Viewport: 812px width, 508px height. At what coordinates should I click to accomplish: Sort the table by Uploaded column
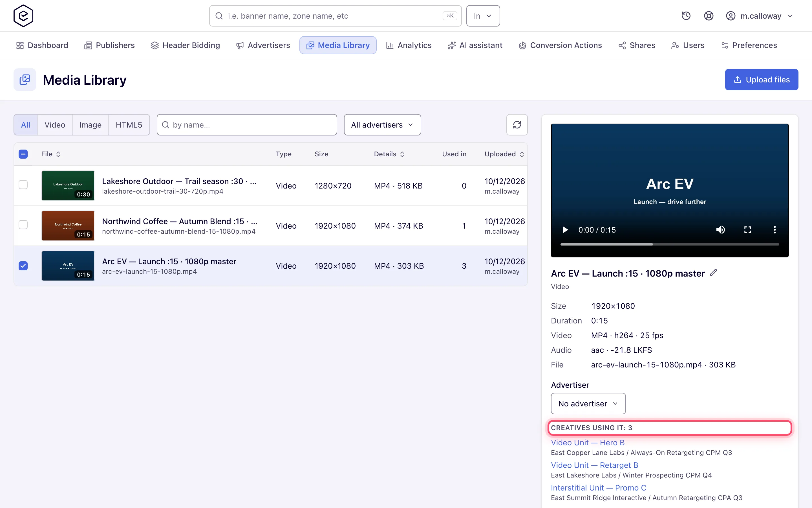(x=504, y=154)
